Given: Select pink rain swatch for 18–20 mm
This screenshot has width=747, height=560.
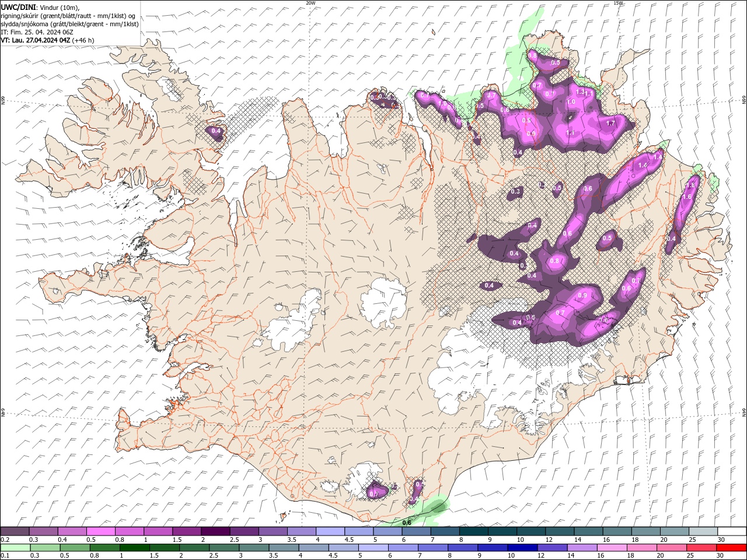Looking at the screenshot, I should pos(641,548).
